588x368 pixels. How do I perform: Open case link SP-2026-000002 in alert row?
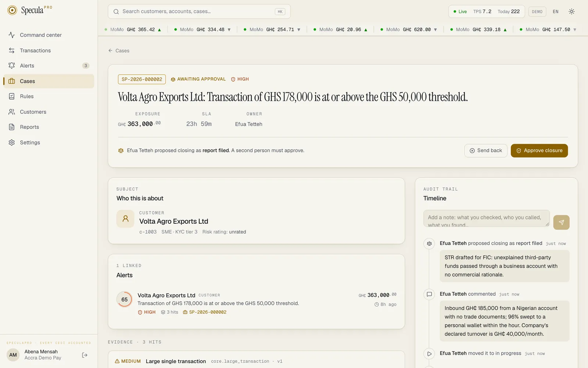[205, 312]
